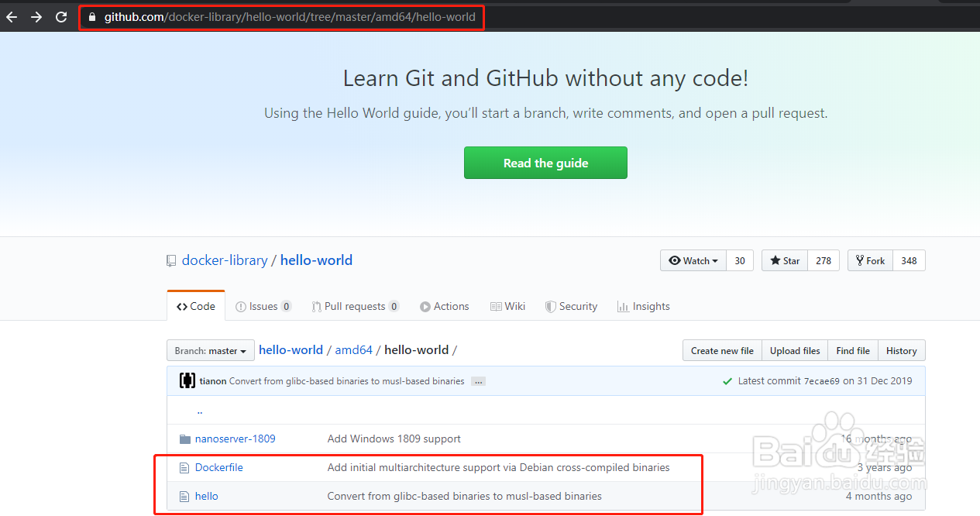Click hello-world root breadcrumb link
The width and height of the screenshot is (980, 516).
(291, 349)
